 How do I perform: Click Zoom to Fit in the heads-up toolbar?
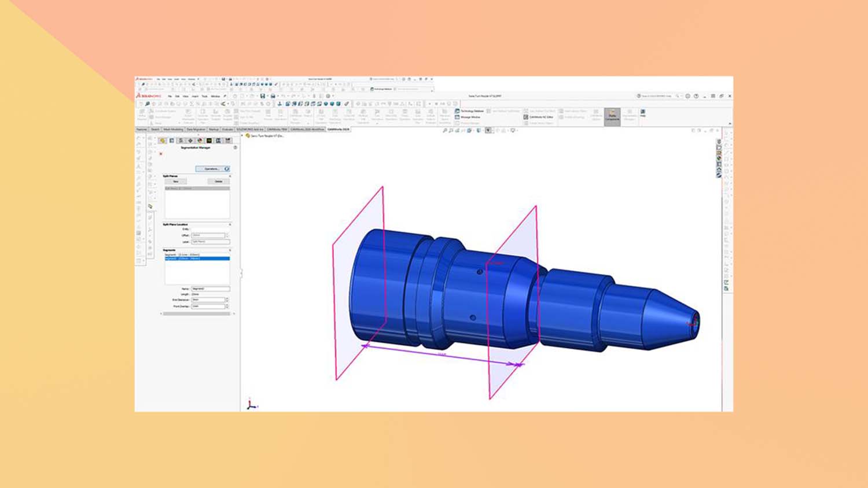[444, 130]
